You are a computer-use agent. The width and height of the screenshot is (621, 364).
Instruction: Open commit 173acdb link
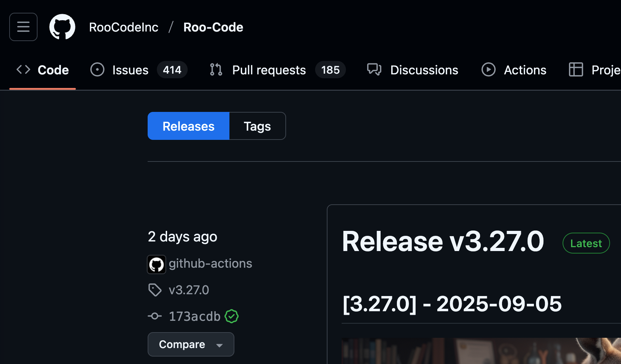(x=194, y=316)
